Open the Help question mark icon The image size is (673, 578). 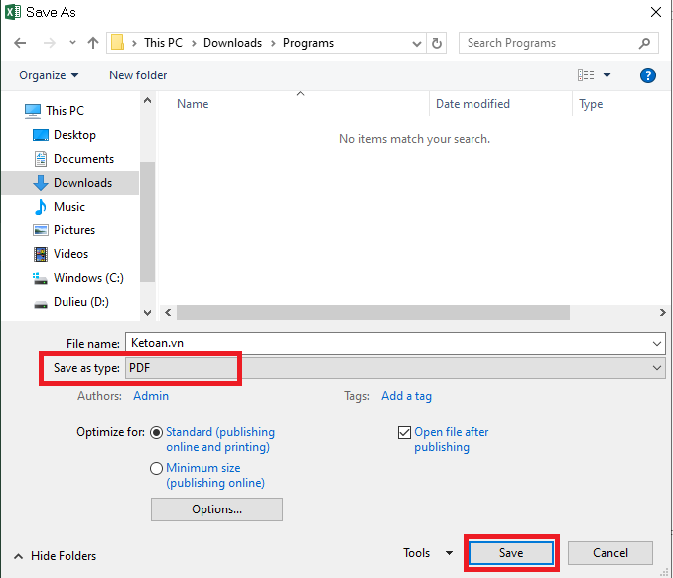647,75
